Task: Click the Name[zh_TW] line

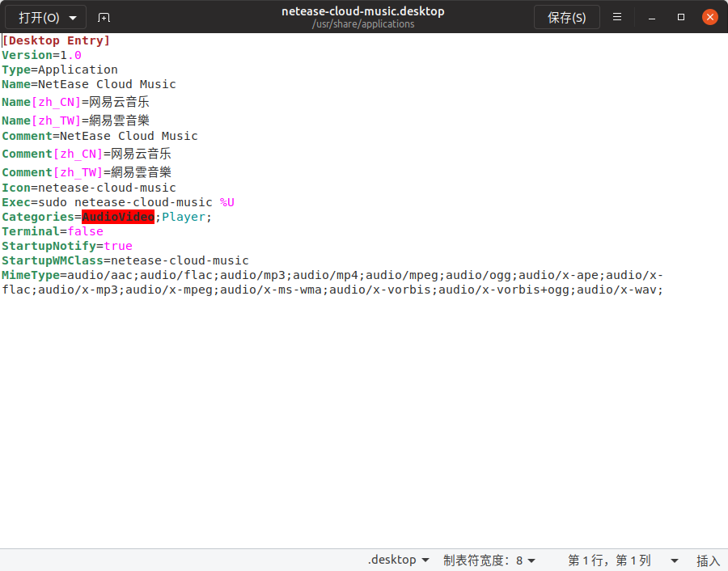Action: (76, 121)
